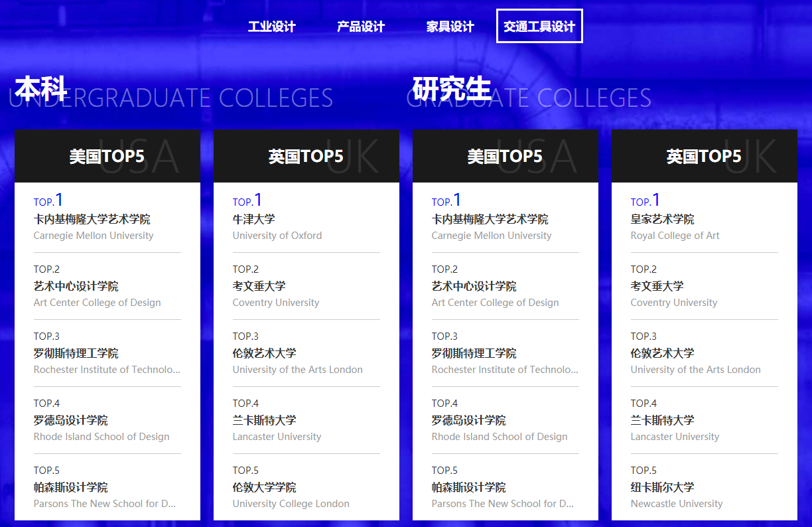Open the 产品设计 tab
812x527 pixels.
[x=361, y=27]
